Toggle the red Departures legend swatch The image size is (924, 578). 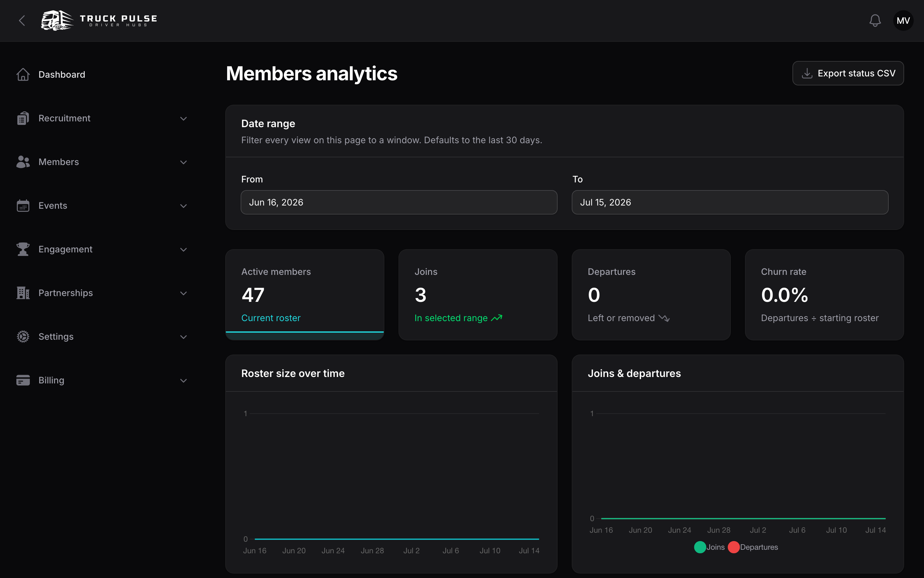click(x=733, y=547)
